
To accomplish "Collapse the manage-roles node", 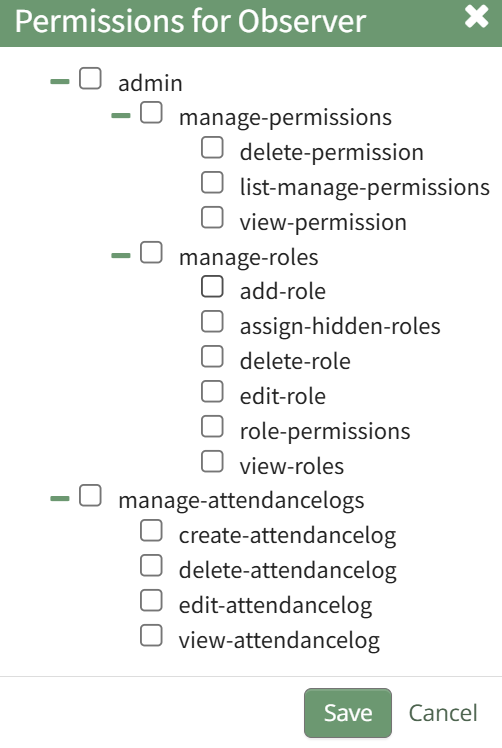I will (121, 256).
